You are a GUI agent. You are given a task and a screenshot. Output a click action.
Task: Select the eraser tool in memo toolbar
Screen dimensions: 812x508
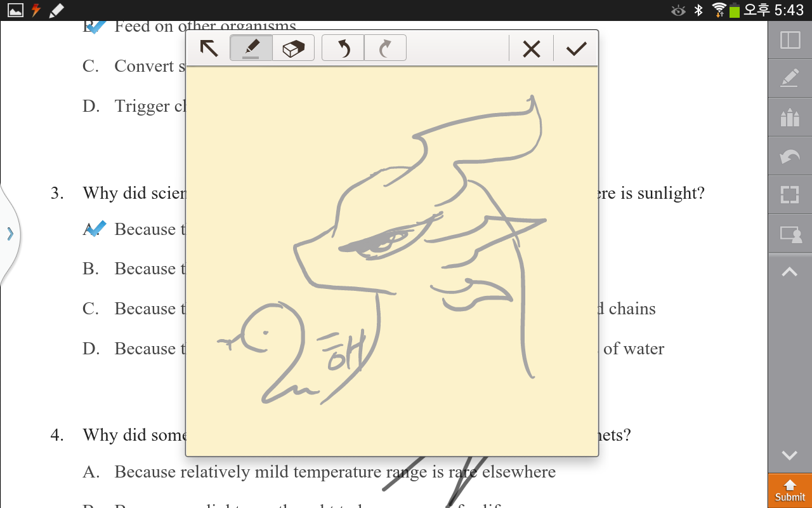coord(293,48)
